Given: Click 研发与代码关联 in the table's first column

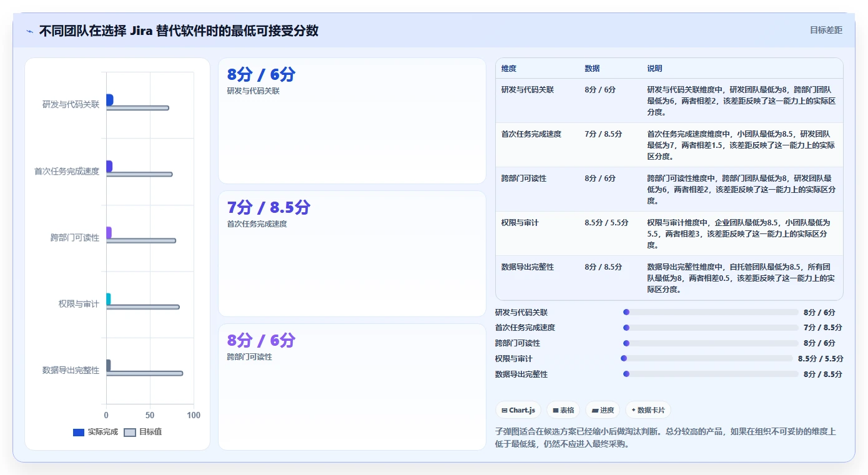Looking at the screenshot, I should 527,90.
